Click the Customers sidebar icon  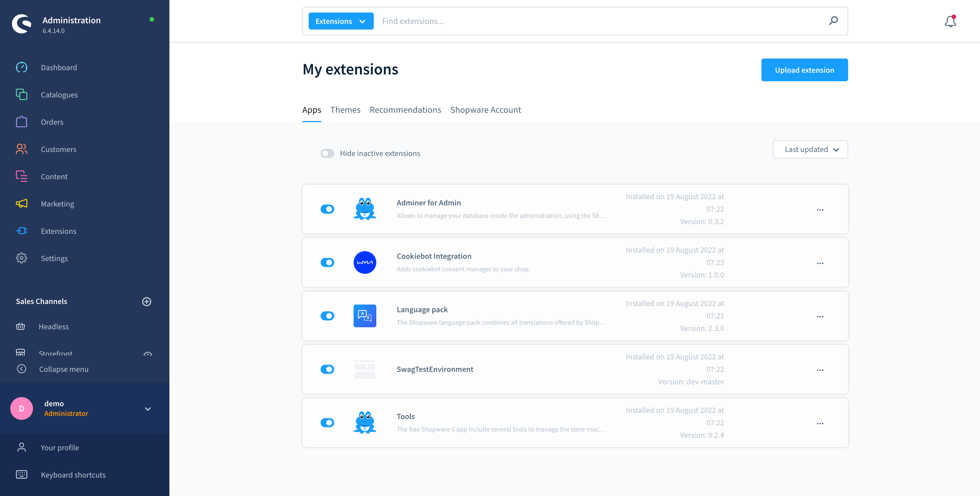click(x=22, y=149)
